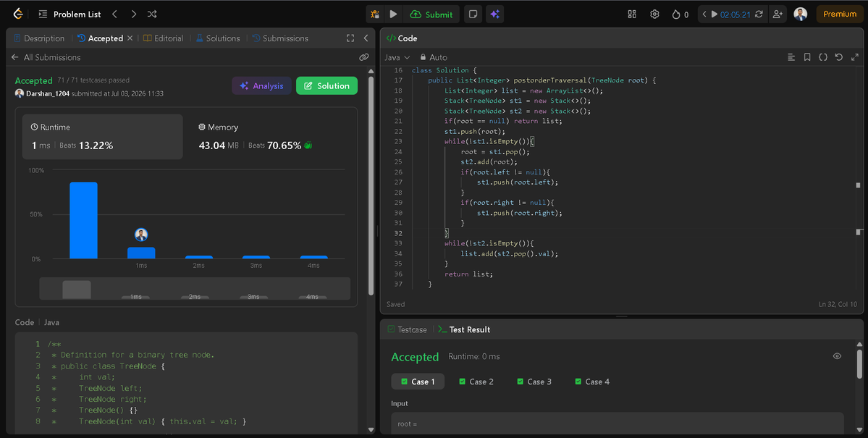Switch to the Submissions tab

click(279, 38)
